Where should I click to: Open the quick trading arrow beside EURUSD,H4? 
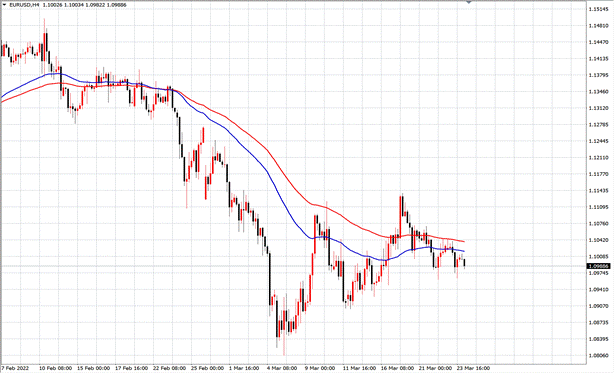pyautogui.click(x=4, y=5)
